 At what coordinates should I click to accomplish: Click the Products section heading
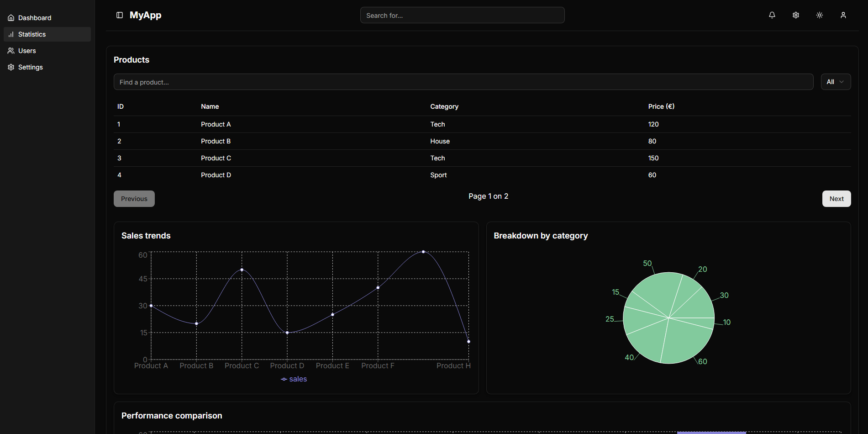132,60
